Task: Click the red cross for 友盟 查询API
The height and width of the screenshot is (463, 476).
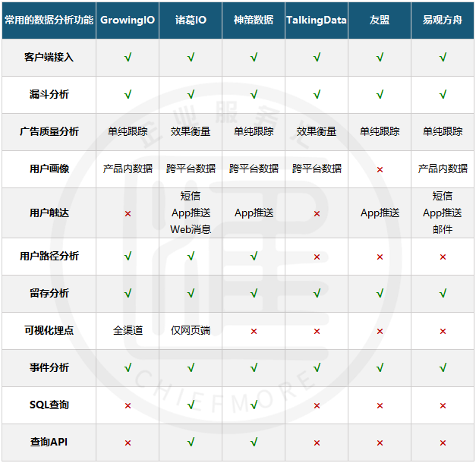Action: [x=380, y=443]
